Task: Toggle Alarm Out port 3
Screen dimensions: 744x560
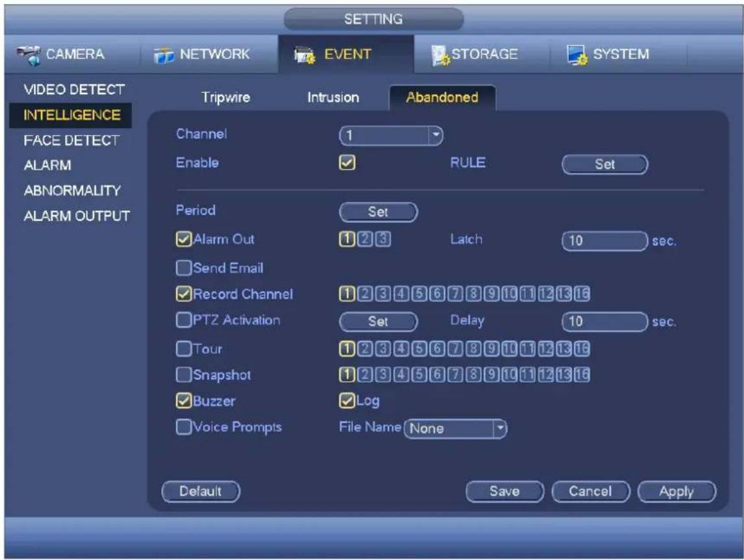Action: click(x=383, y=239)
